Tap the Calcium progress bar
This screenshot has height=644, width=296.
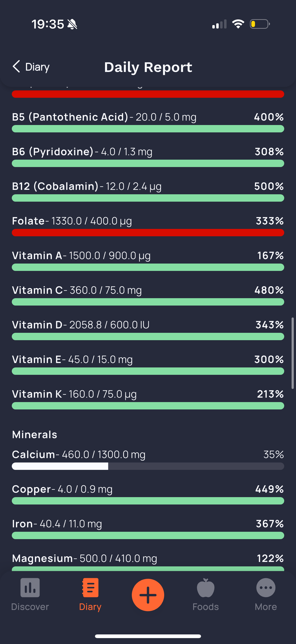click(148, 466)
